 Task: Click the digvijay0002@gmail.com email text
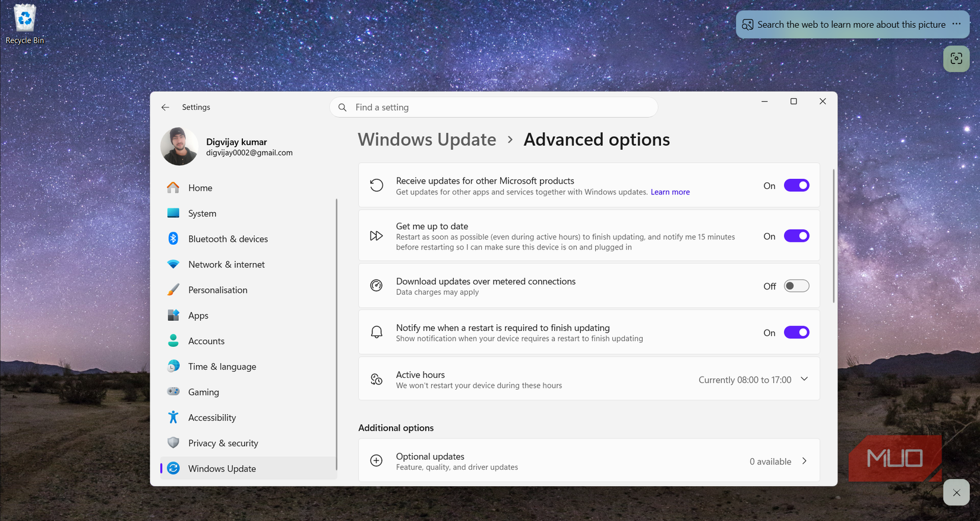tap(249, 153)
